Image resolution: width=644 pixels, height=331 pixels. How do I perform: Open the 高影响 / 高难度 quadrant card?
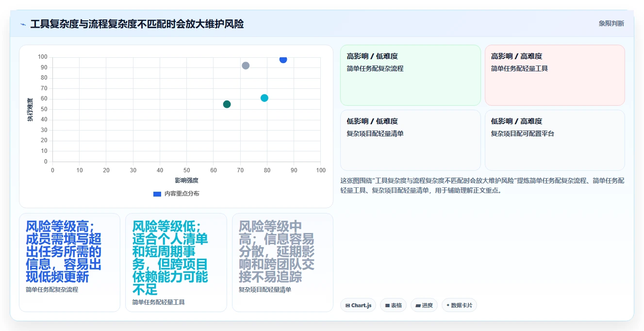click(x=555, y=75)
